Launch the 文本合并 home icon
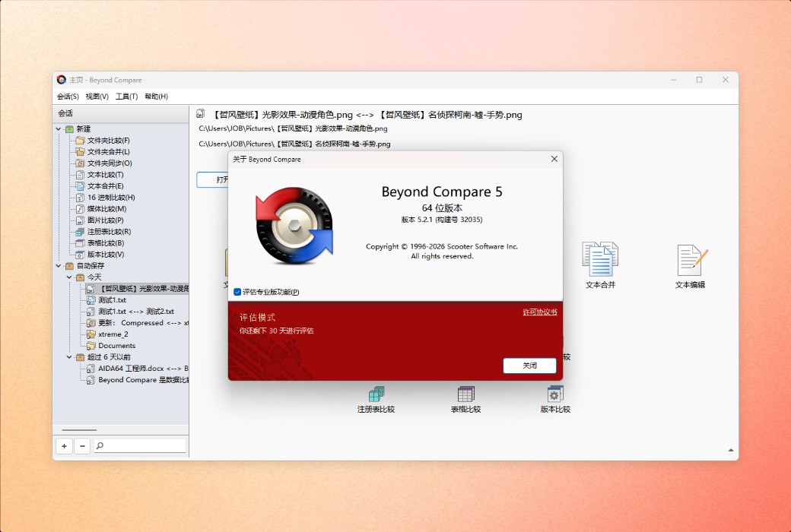 [600, 264]
